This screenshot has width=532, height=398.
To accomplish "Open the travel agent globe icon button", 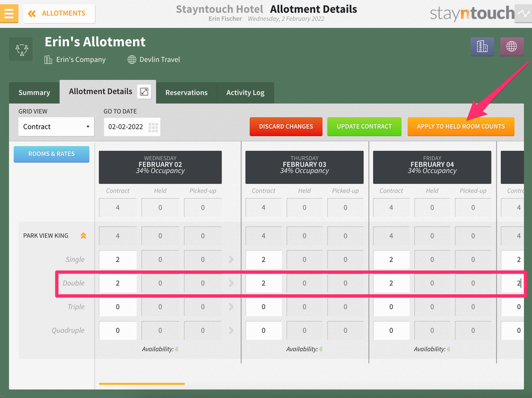I will tap(512, 46).
